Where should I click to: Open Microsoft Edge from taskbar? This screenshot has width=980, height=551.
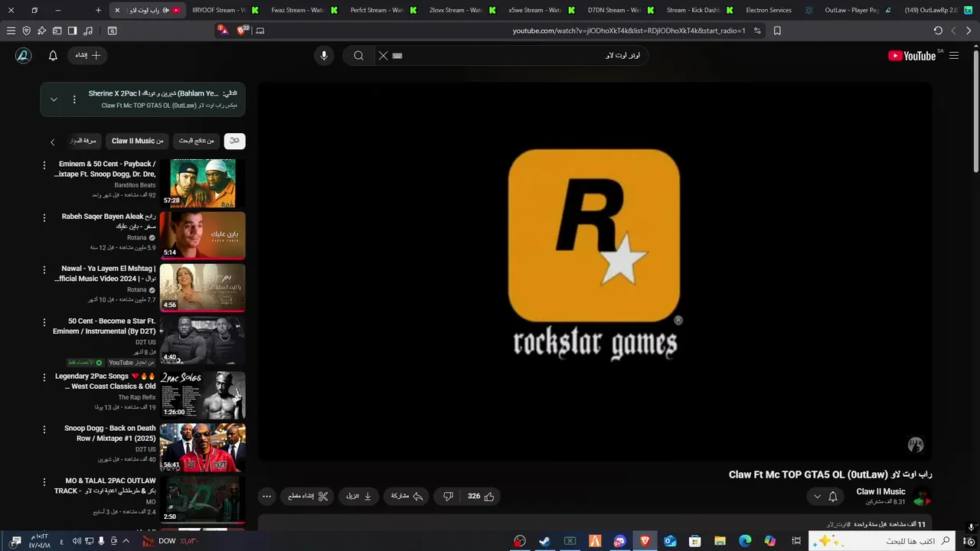pos(745,541)
